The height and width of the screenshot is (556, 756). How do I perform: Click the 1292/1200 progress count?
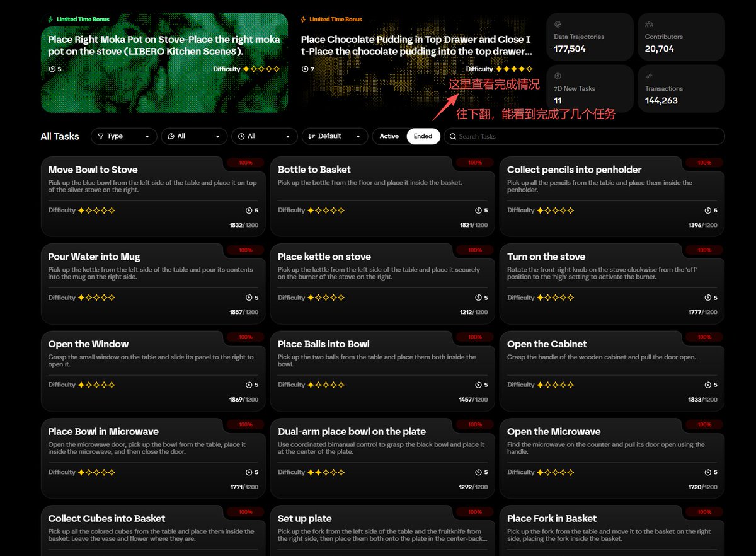[473, 487]
